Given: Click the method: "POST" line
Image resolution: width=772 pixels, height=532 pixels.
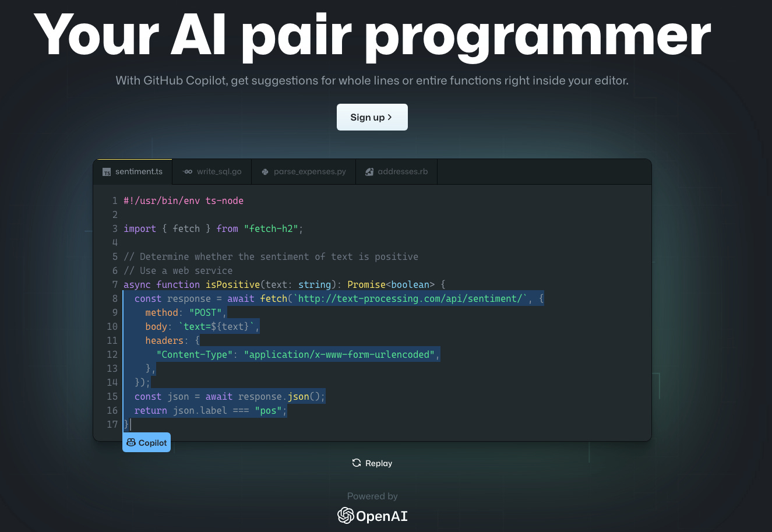Looking at the screenshot, I should [x=186, y=312].
